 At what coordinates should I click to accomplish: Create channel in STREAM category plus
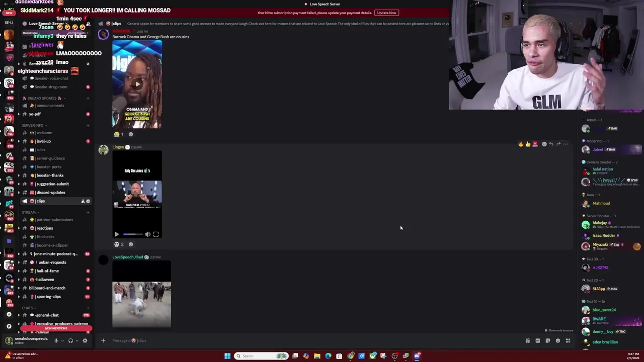click(88, 212)
